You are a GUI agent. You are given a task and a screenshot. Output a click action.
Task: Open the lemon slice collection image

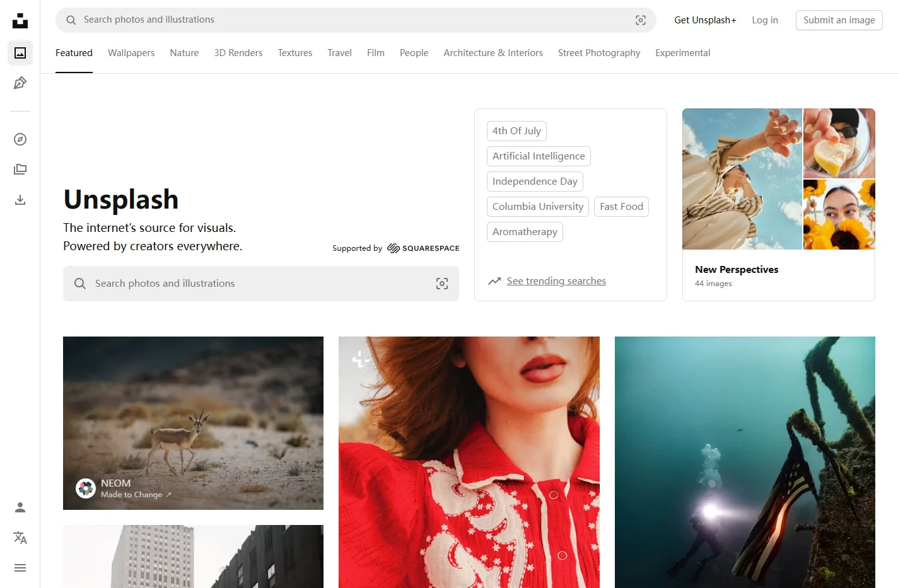tap(839, 143)
